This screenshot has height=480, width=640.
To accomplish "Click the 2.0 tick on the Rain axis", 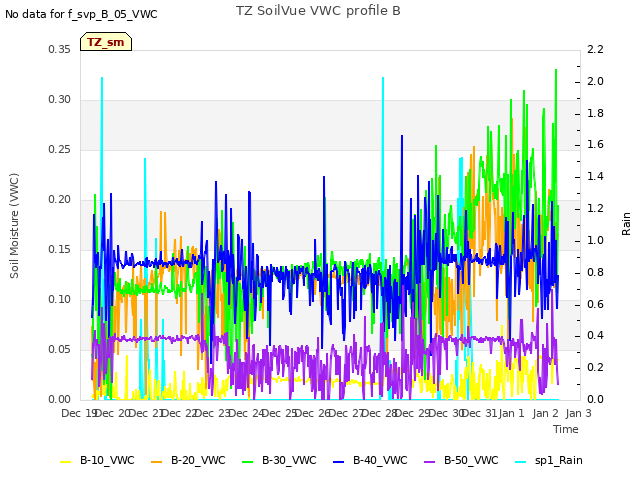I will point(595,81).
